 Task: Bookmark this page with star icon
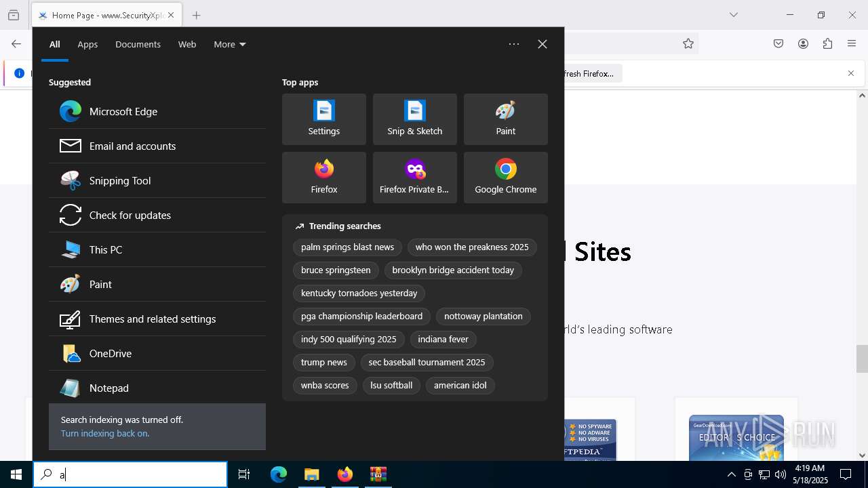(x=688, y=43)
